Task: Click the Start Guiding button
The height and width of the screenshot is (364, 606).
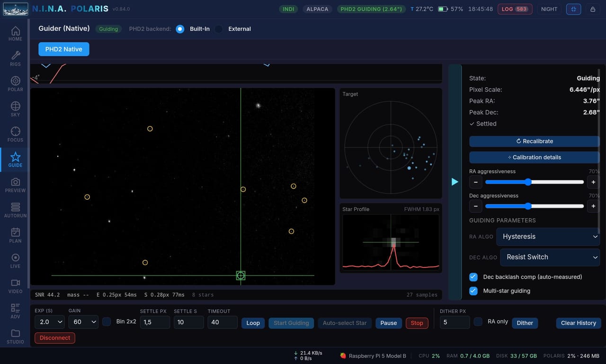Action: pyautogui.click(x=291, y=323)
